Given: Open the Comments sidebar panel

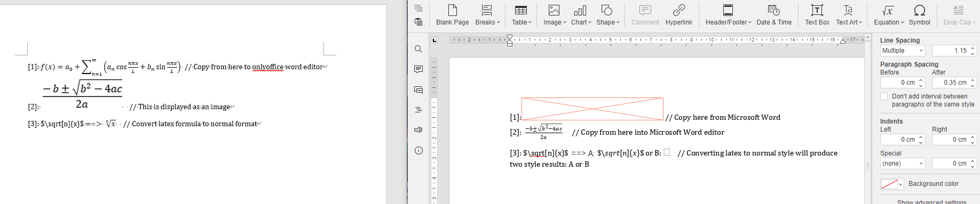Looking at the screenshot, I should pos(418,69).
